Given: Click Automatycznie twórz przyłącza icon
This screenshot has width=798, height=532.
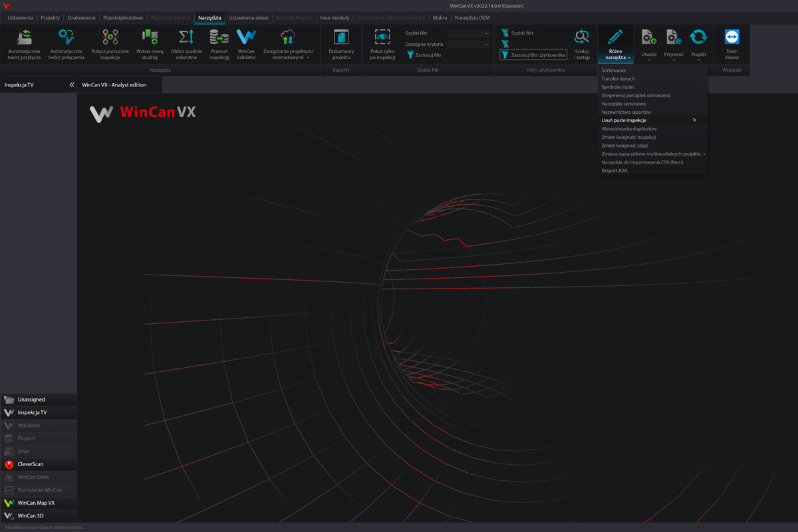Looking at the screenshot, I should tap(25, 37).
